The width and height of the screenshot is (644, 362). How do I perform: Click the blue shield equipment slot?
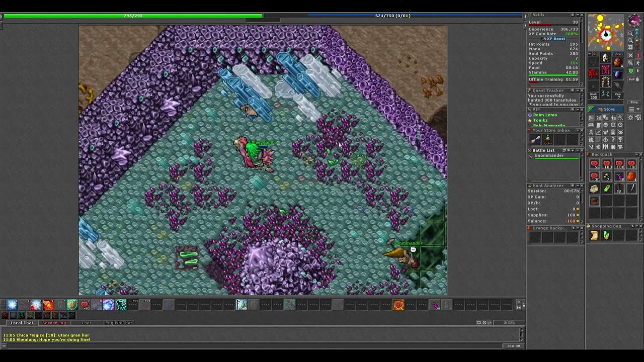click(x=617, y=73)
